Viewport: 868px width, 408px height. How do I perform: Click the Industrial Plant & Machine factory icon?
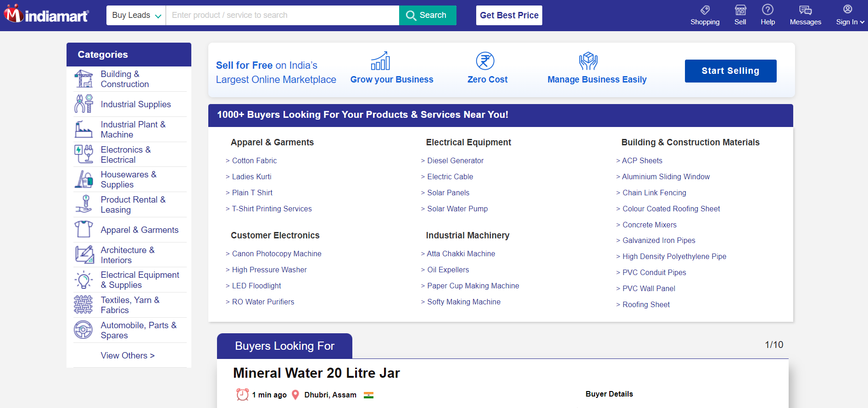[x=83, y=129]
